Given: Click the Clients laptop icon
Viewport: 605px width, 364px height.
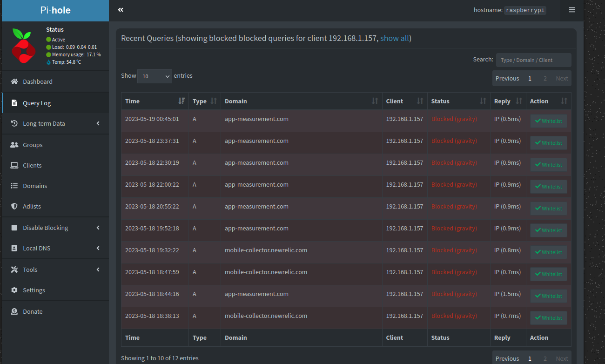Looking at the screenshot, I should coord(14,165).
